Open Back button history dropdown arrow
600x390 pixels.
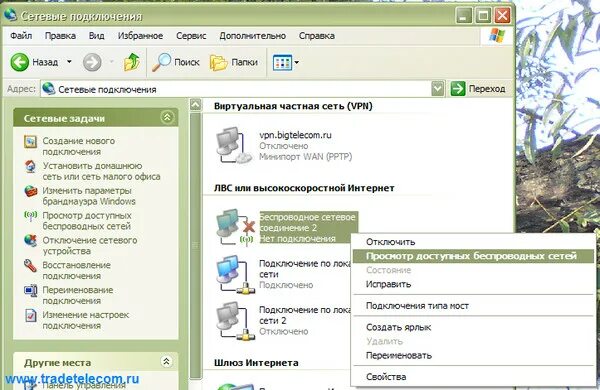pos(69,62)
